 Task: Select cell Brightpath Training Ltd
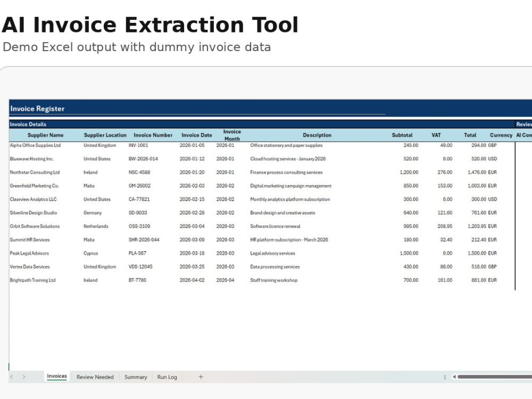tap(32, 280)
